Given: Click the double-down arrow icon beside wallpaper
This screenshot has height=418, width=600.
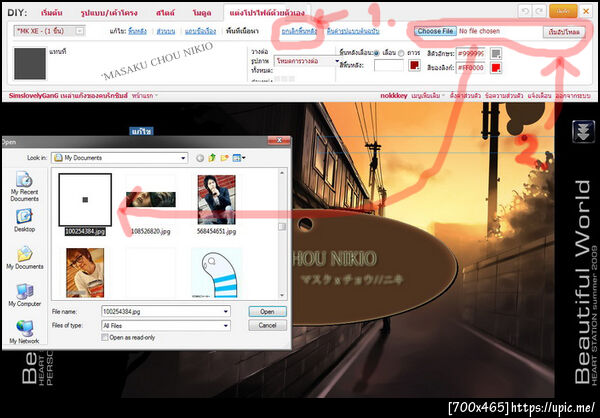Looking at the screenshot, I should click(x=583, y=131).
